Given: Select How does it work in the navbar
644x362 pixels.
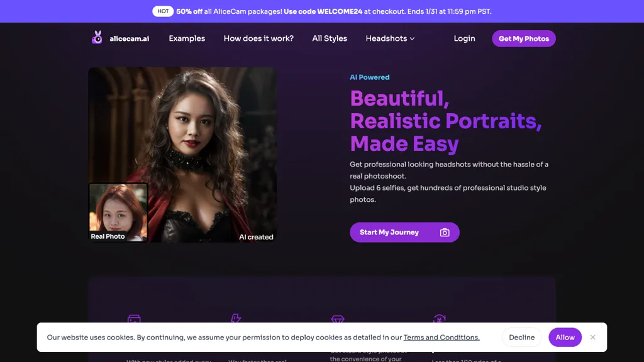Looking at the screenshot, I should coord(258,38).
